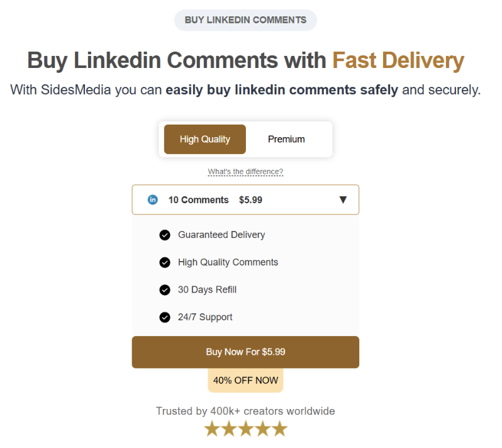Select the High Quality option
This screenshot has height=448, width=502.
[205, 139]
